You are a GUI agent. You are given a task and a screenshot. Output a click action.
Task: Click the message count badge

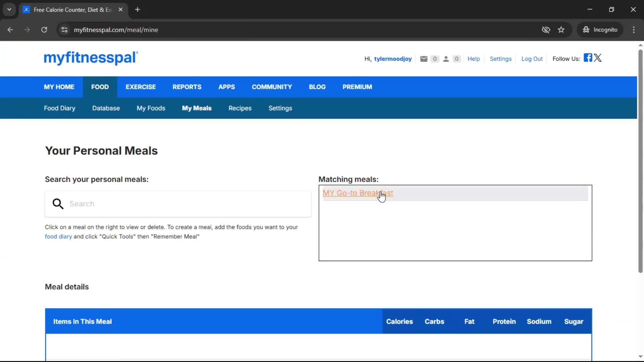435,59
